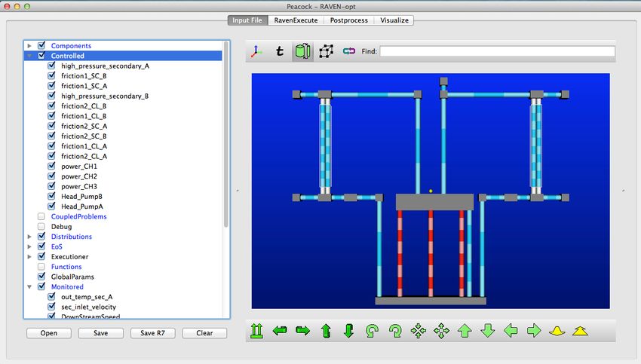Click the central gray reactor vessel block

[x=434, y=202]
